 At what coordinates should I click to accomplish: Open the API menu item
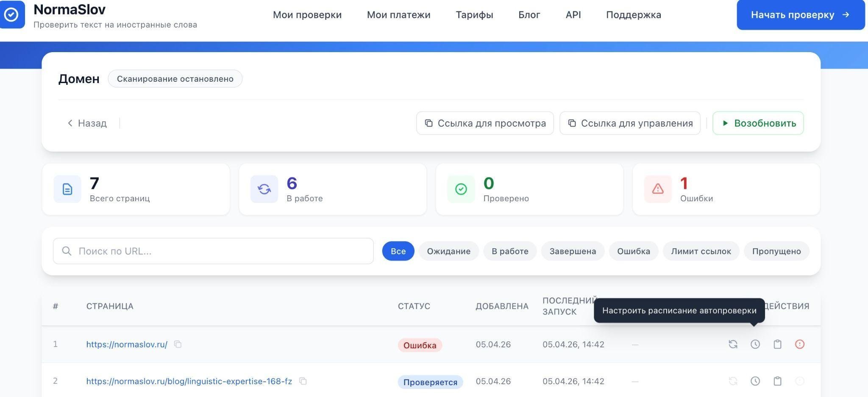coord(573,15)
